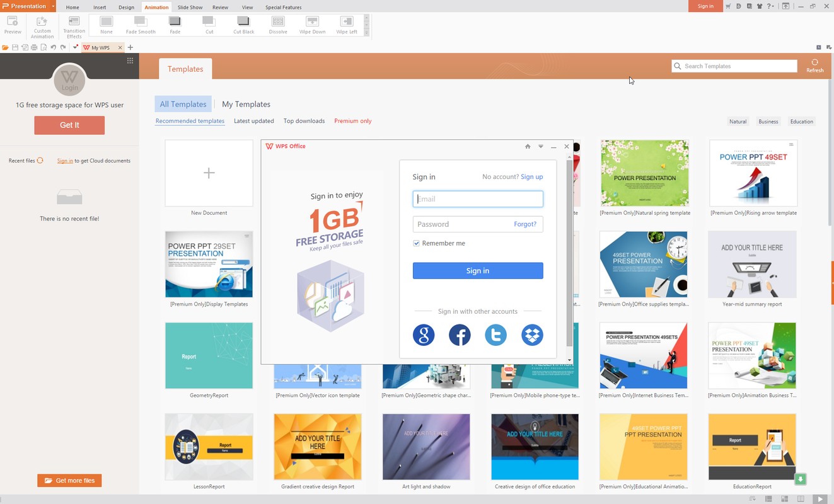Sign in with Dropbox icon
Image resolution: width=834 pixels, height=504 pixels.
tap(532, 335)
